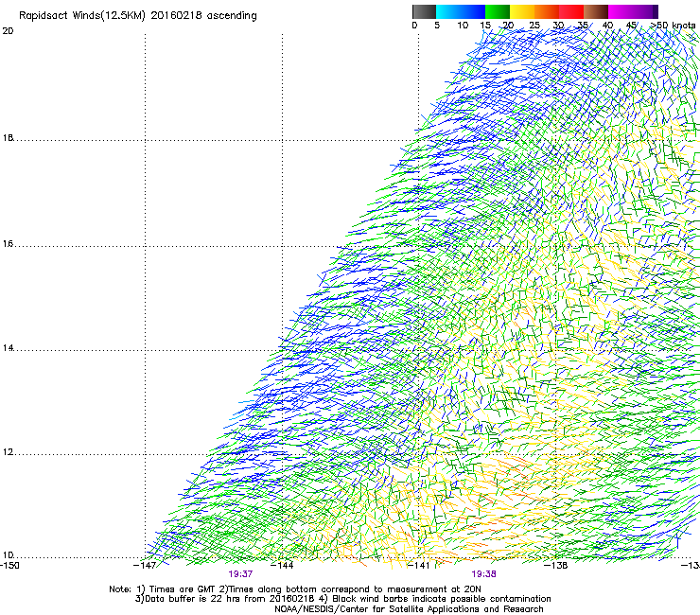The image size is (700, 615).
Task: Click the magenta-purple 40-50 knots color band
Action: click(633, 11)
